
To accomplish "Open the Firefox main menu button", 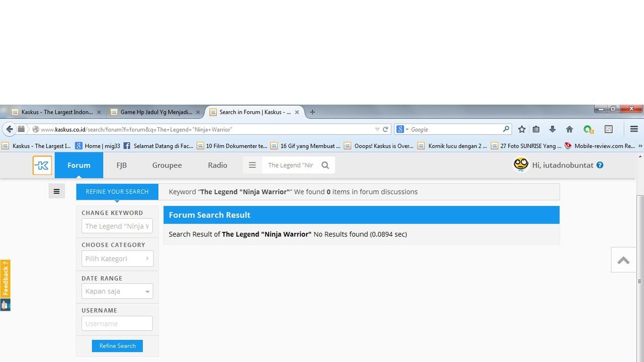I will [634, 129].
